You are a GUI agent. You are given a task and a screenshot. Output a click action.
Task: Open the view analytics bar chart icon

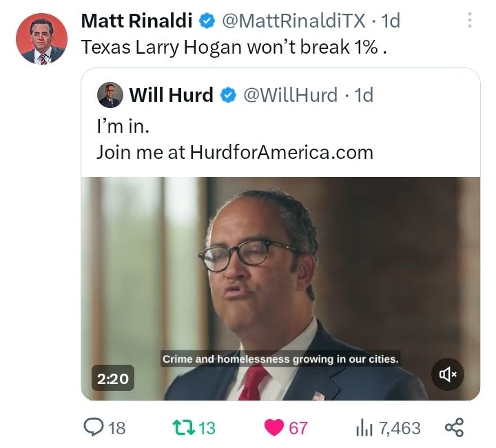[x=364, y=428]
